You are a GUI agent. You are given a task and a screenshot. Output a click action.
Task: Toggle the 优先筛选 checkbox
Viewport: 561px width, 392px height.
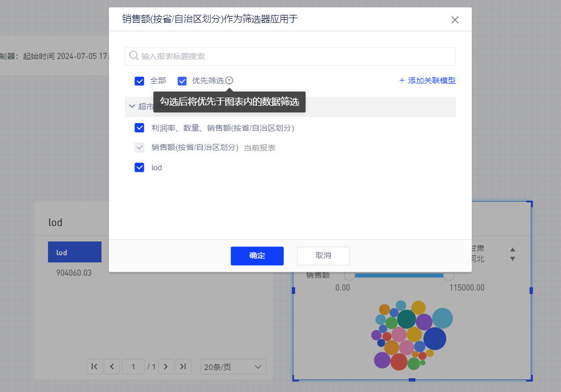point(182,81)
